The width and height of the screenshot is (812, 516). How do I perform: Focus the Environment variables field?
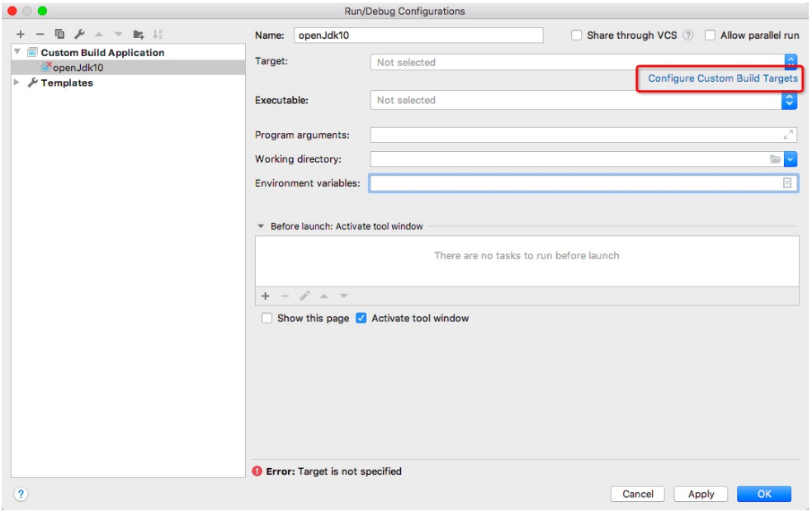click(583, 183)
